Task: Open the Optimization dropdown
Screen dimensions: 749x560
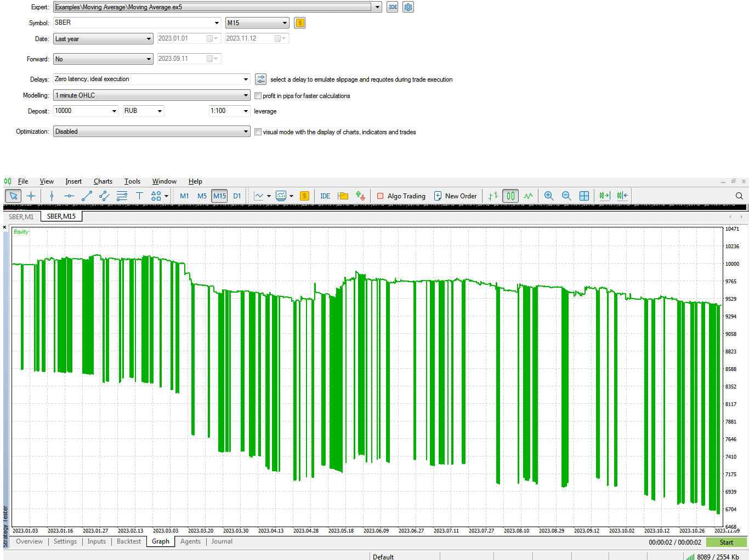Action: [x=246, y=132]
